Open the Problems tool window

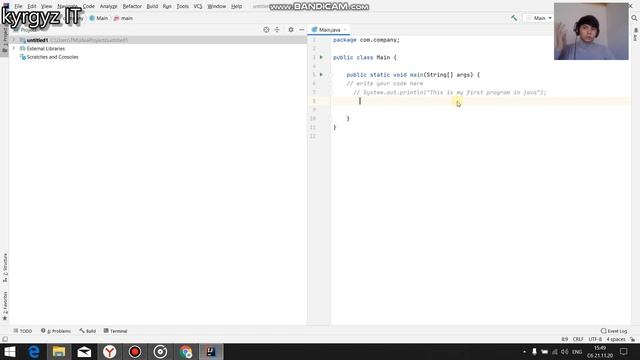click(56, 331)
